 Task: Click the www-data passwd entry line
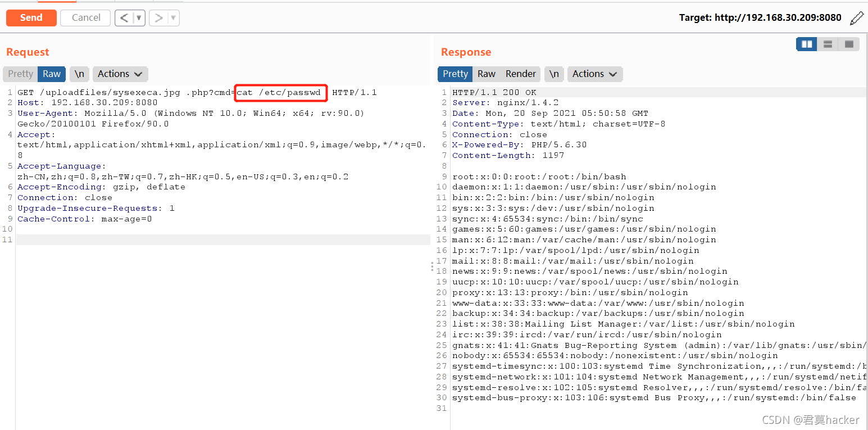click(598, 303)
